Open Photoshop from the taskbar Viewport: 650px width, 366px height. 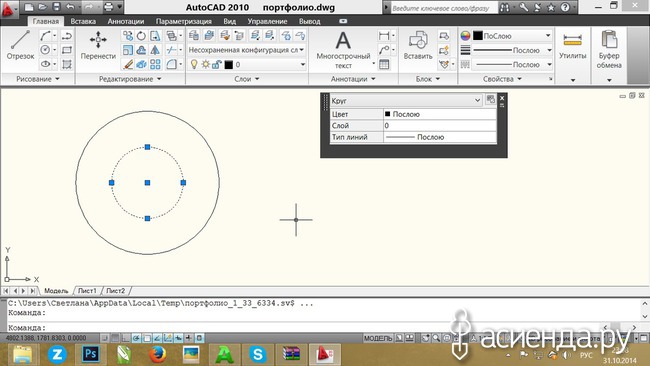pyautogui.click(x=90, y=354)
